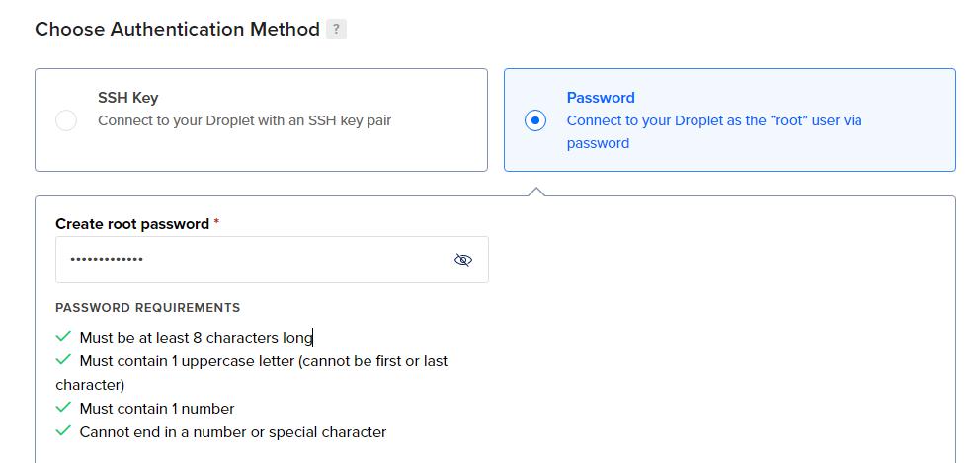Click the green check beside uppercase letter rule
Image resolution: width=980 pixels, height=463 pixels.
coord(63,360)
